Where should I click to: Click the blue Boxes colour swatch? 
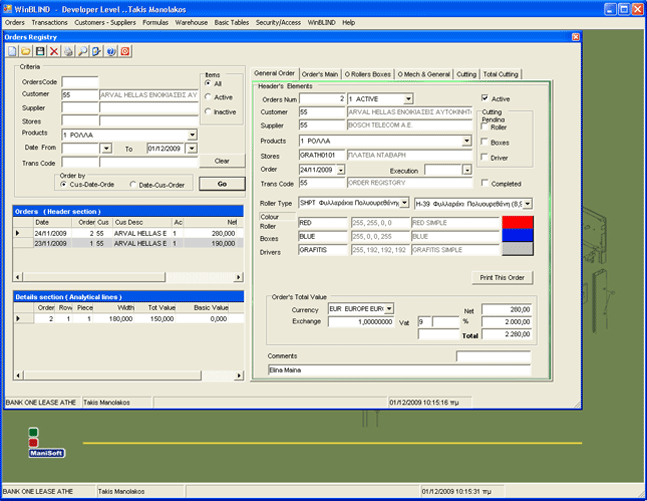[x=517, y=236]
